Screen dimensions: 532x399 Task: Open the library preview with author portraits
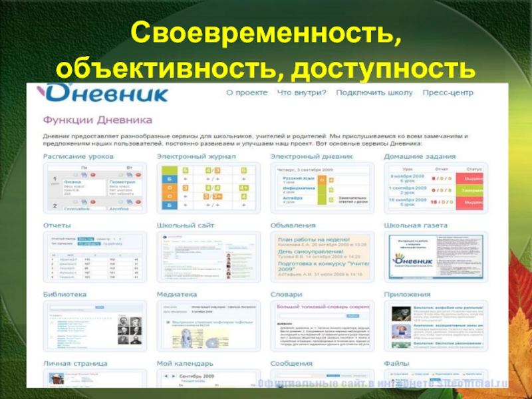95,326
